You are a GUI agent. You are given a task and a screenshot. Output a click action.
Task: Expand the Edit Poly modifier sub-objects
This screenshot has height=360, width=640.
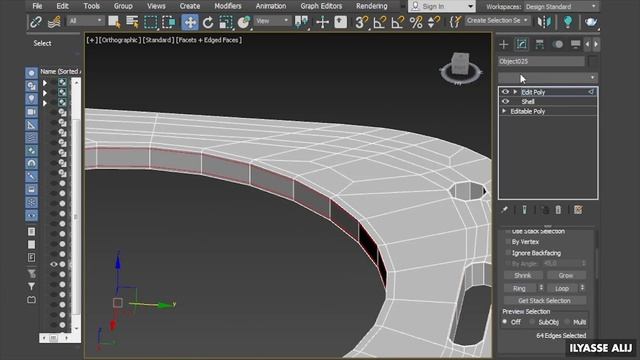pyautogui.click(x=515, y=92)
